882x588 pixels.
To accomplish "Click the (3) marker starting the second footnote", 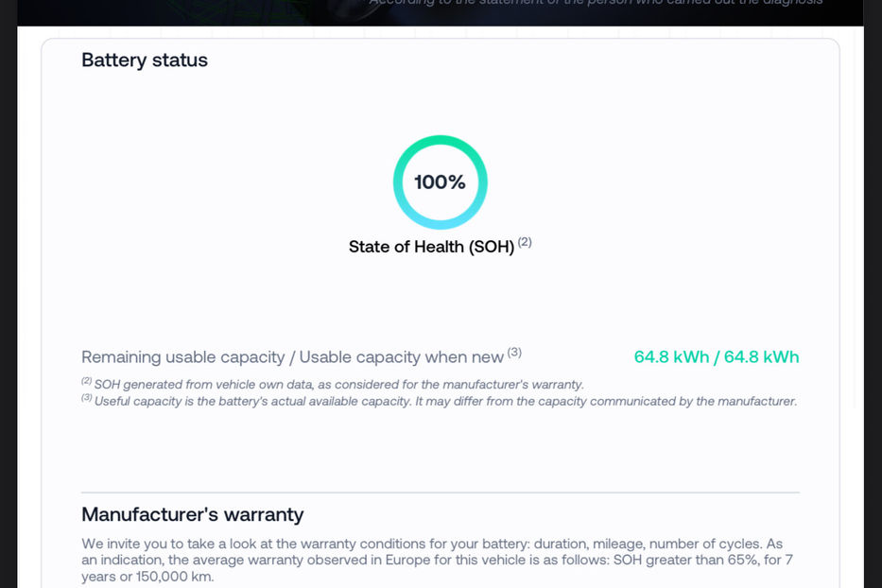I will point(86,398).
